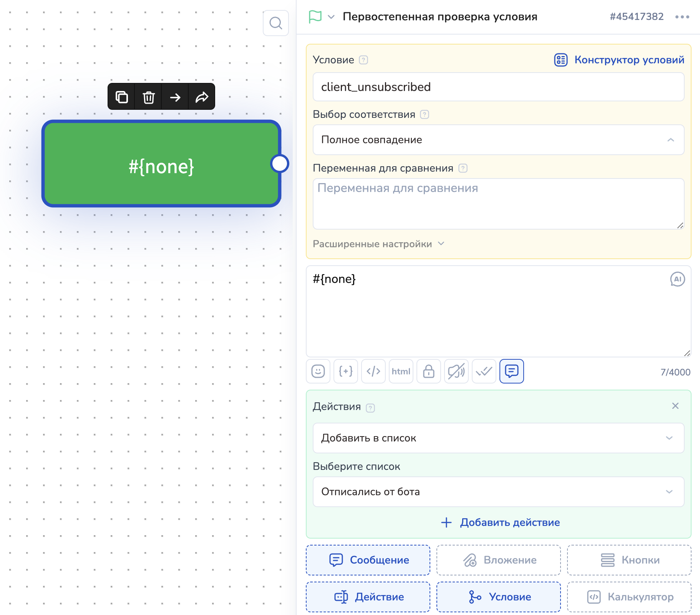Open the canvas search magnifier
The image size is (700, 615).
tap(275, 23)
